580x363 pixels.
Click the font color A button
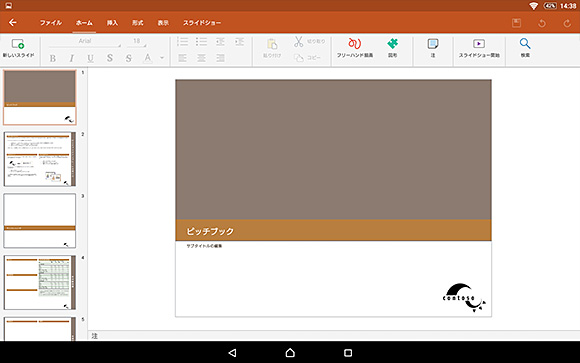(x=148, y=58)
